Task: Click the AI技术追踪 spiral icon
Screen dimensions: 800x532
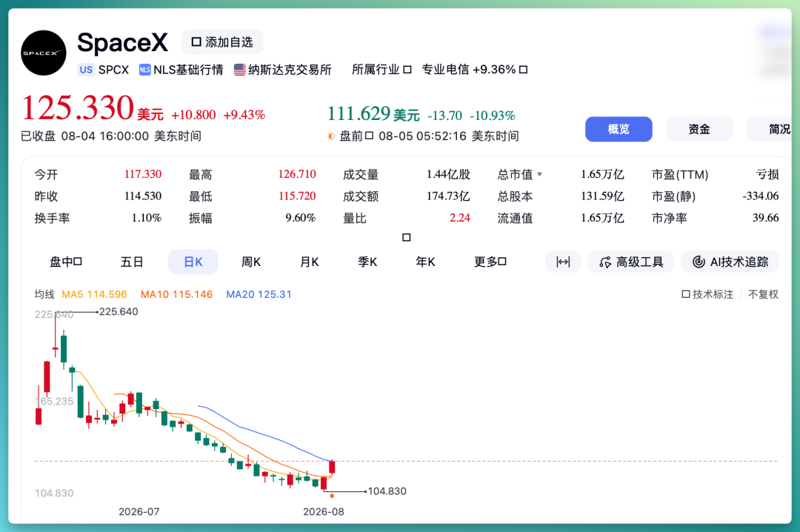Action: point(699,262)
